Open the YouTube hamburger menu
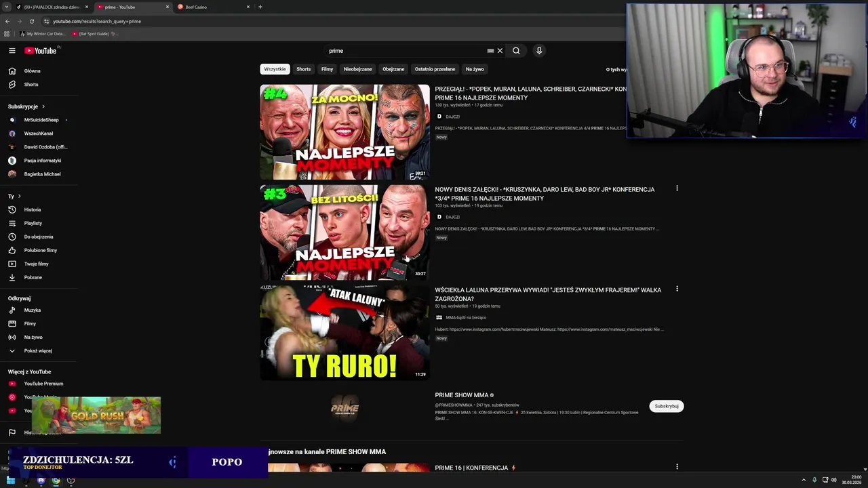Screen dimensions: 868x488 pos(12,51)
